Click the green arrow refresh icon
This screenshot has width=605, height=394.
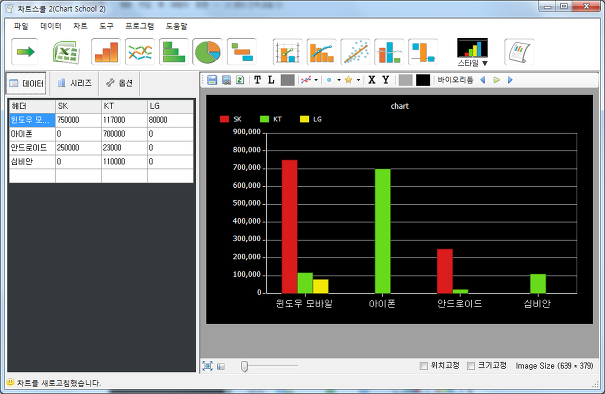click(x=25, y=52)
